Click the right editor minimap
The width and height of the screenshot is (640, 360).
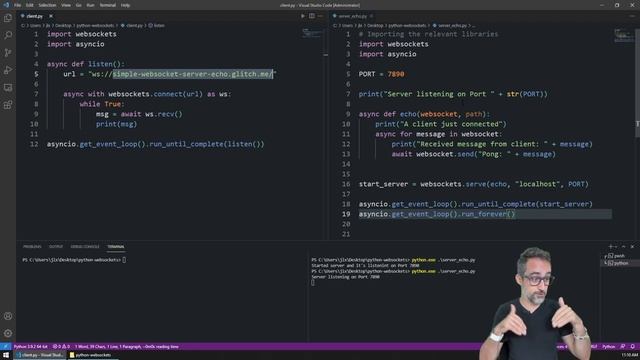coord(623,36)
